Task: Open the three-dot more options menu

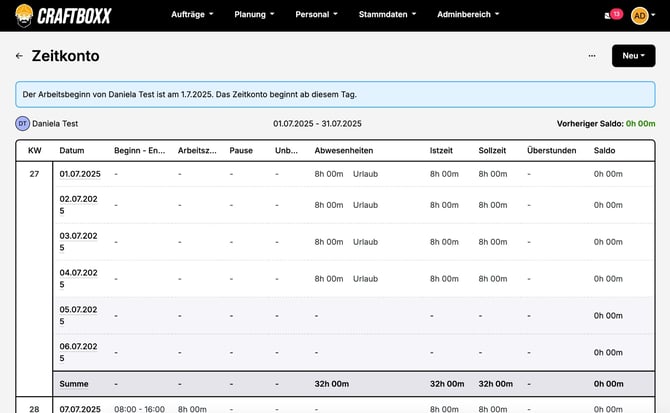Action: 592,56
